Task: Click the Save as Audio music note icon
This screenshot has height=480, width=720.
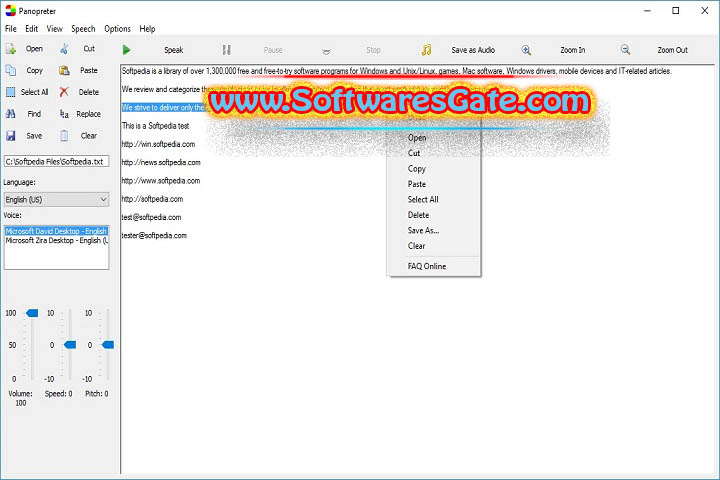Action: click(x=427, y=50)
